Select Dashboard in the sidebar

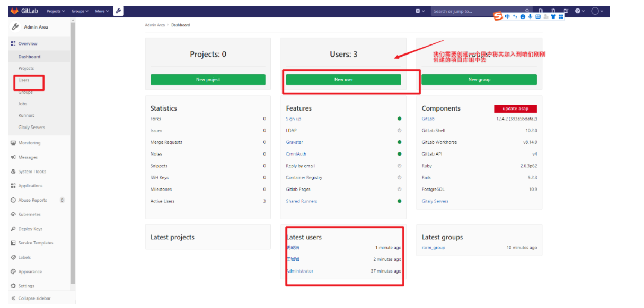[29, 57]
